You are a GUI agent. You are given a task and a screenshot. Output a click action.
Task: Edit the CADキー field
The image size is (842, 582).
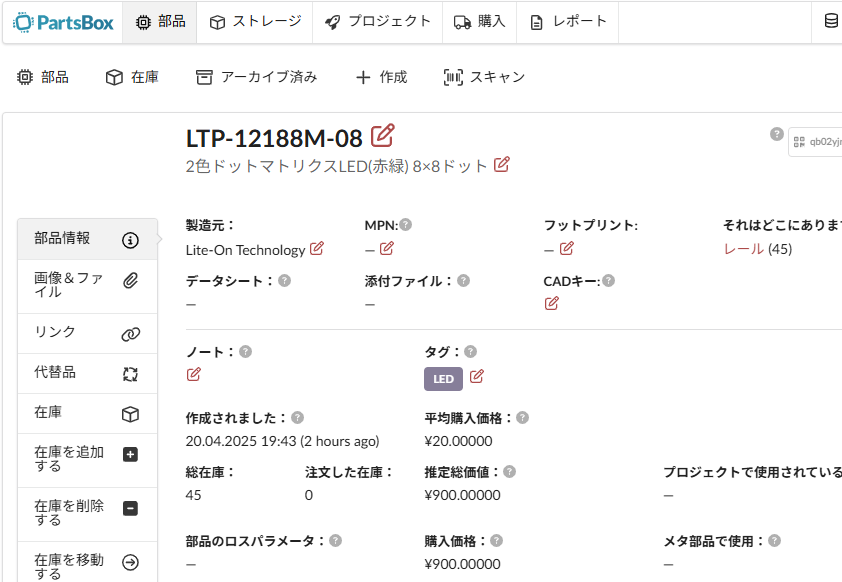pyautogui.click(x=551, y=303)
